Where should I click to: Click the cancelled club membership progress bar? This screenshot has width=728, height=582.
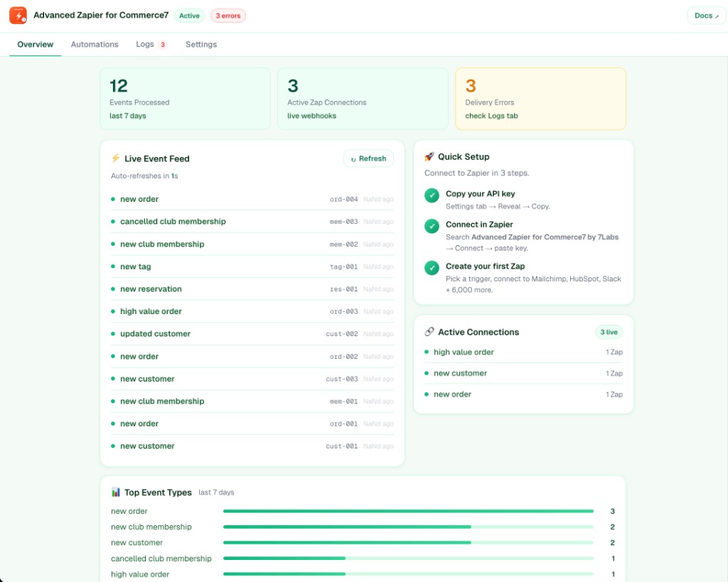tap(408, 559)
